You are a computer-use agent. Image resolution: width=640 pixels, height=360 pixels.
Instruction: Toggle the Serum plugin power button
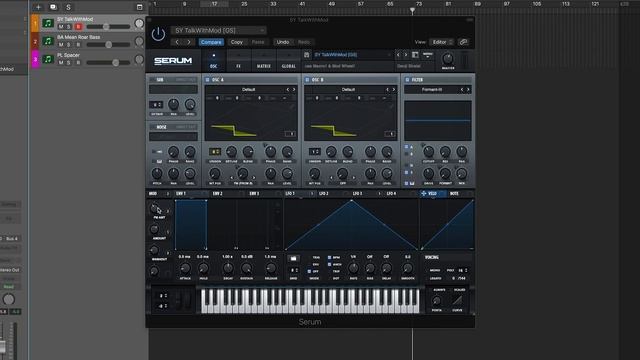point(158,34)
